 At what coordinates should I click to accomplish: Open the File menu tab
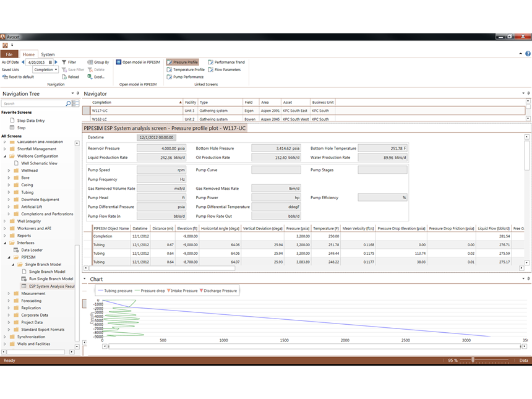point(10,54)
